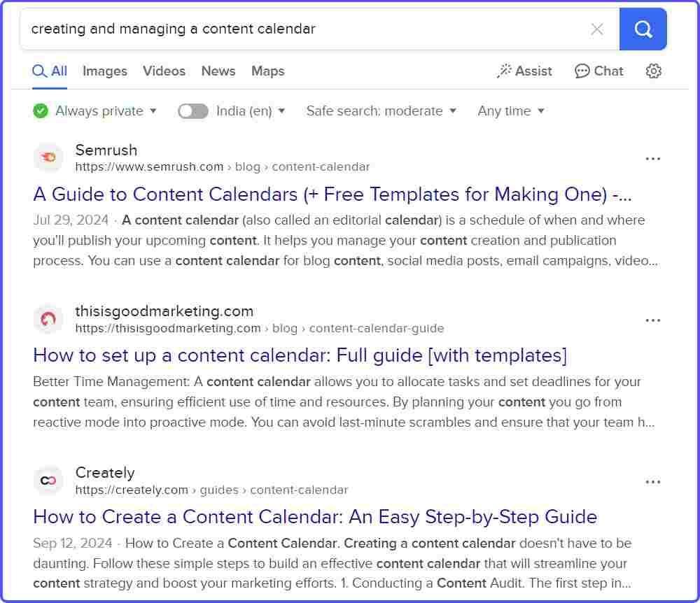Click the semrush.com blog URL
Image resolution: width=700 pixels, height=603 pixels.
tap(223, 166)
